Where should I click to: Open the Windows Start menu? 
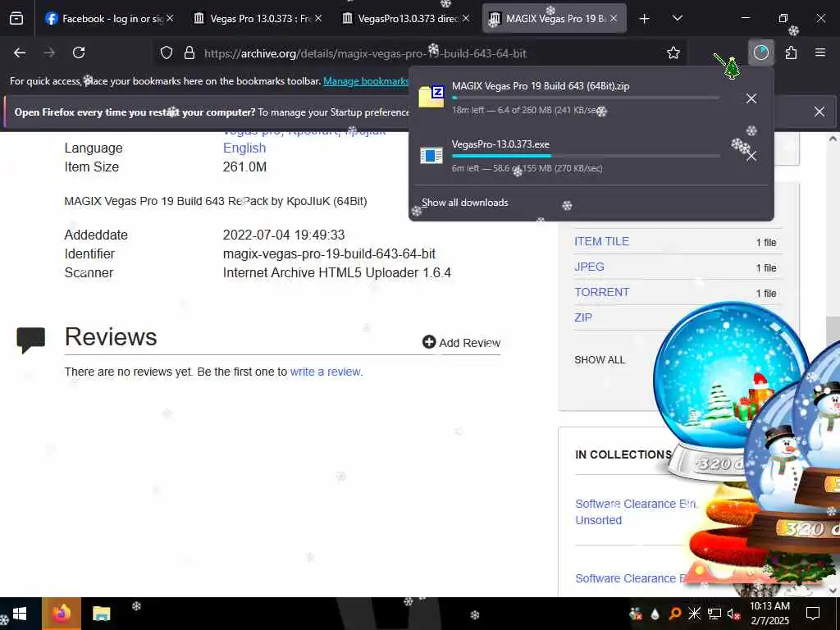20,614
